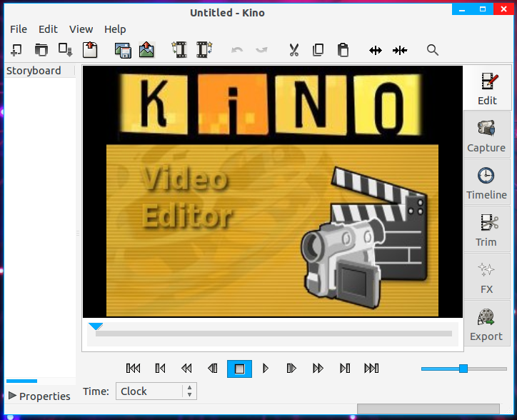Click the Kino video preview area
The width and height of the screenshot is (517, 420).
click(273, 191)
